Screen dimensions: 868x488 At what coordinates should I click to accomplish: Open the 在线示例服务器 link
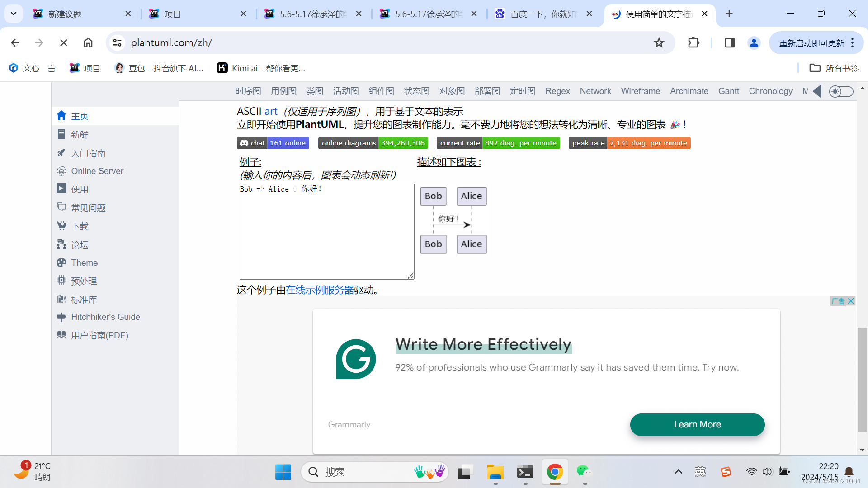point(320,290)
